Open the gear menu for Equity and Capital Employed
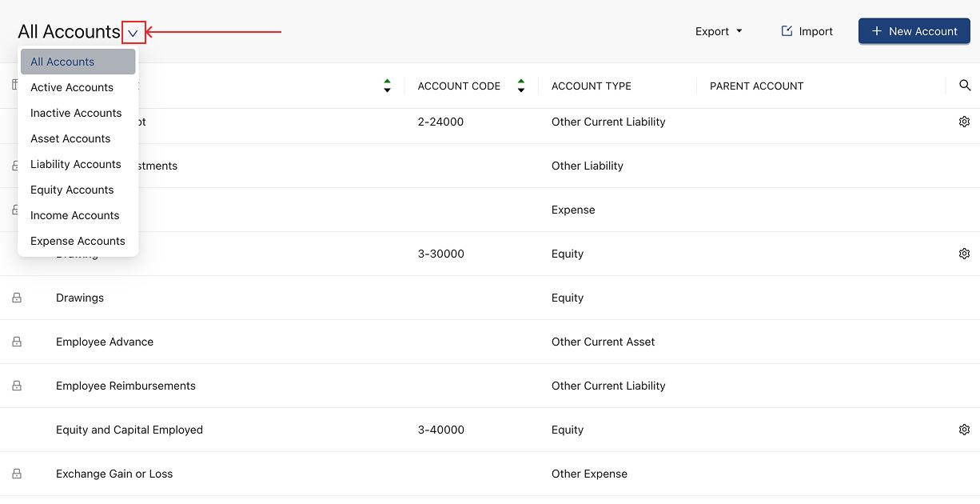This screenshot has width=980, height=504. click(x=964, y=430)
